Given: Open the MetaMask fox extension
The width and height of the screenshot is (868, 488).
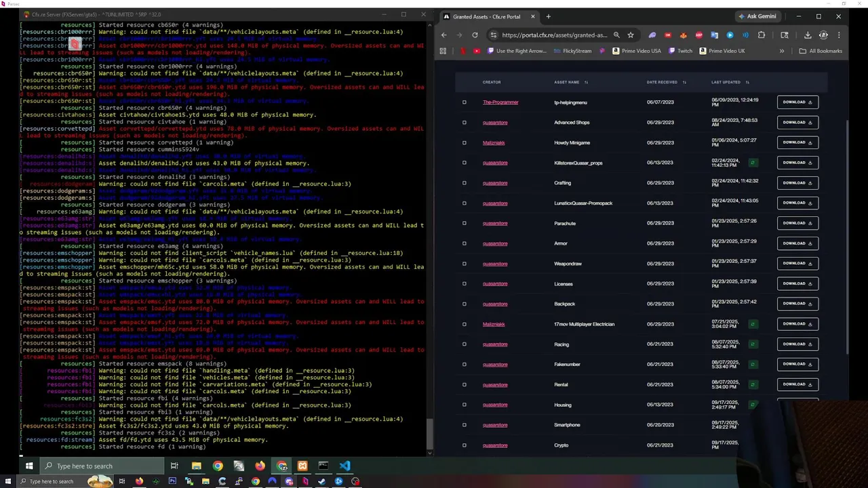Looking at the screenshot, I should 683,35.
